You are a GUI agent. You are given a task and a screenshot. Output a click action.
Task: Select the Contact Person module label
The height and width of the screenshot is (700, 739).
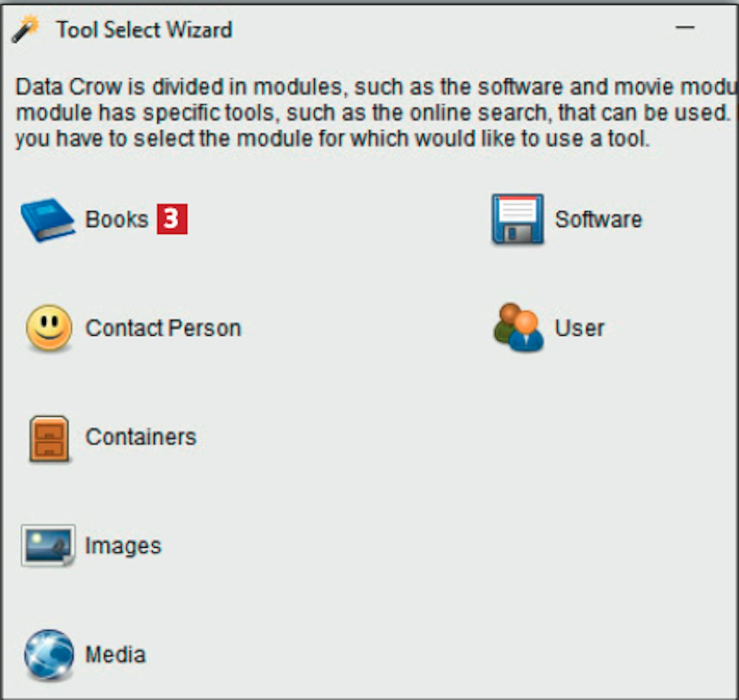[164, 328]
